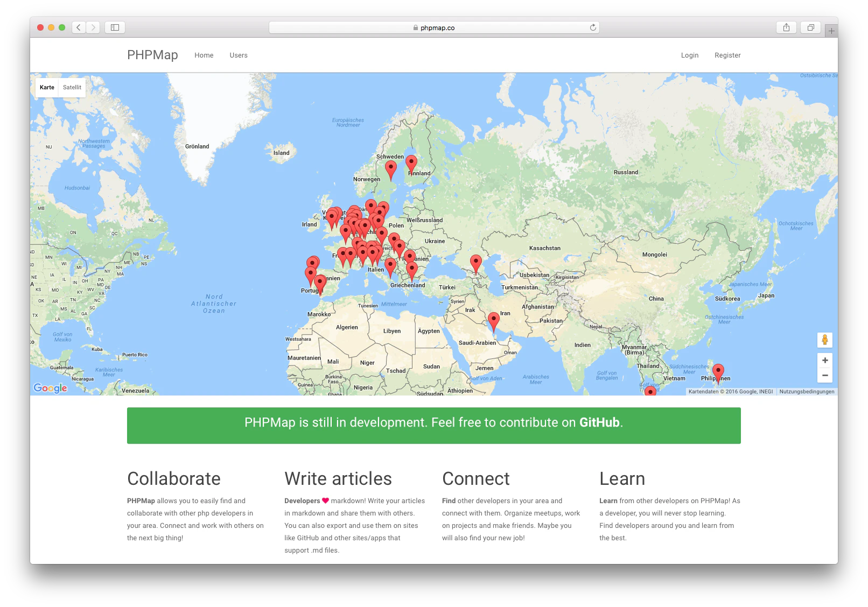Click the phpmap.co address bar

434,27
